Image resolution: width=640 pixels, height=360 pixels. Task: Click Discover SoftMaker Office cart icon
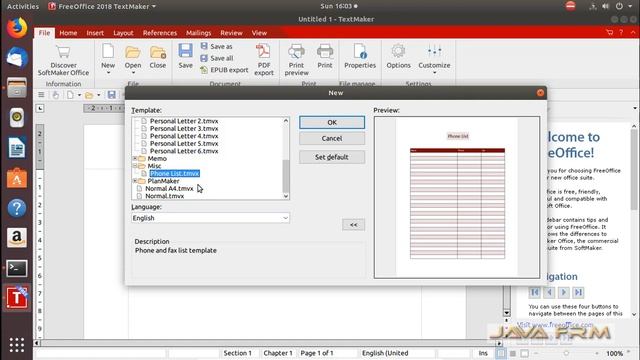(x=63, y=52)
